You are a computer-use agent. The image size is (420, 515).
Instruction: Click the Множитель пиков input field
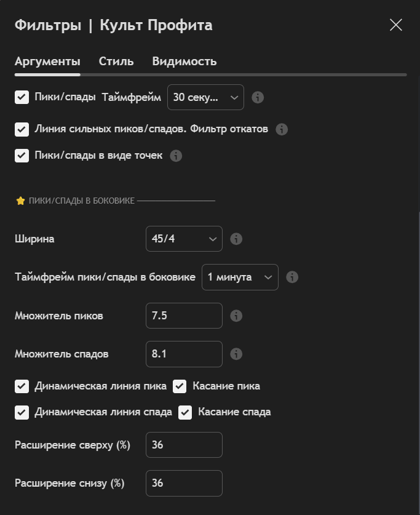pos(184,316)
